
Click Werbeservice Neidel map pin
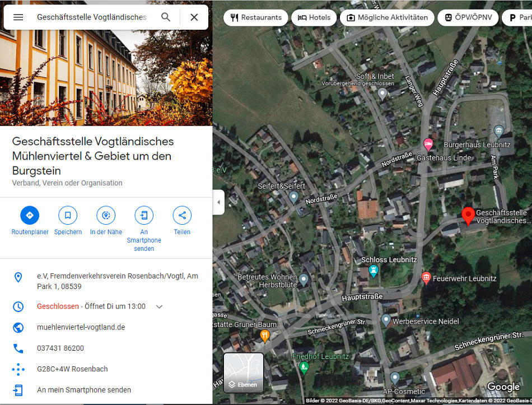[386, 320]
